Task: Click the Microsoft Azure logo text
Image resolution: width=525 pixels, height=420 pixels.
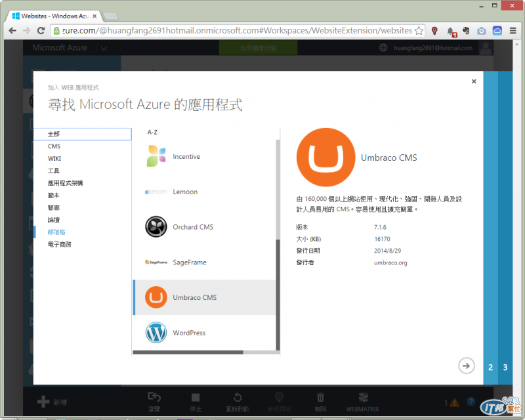Action: tap(60, 48)
